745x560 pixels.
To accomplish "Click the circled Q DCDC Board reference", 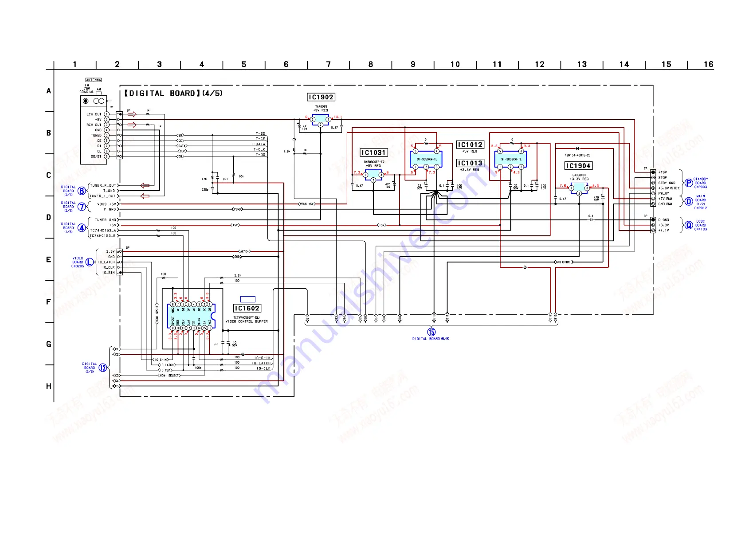I will click(689, 225).
